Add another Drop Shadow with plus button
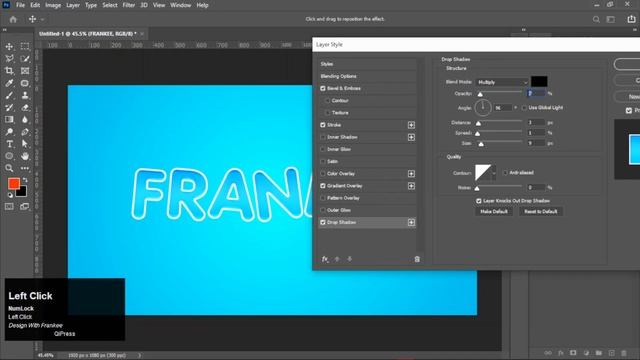 pyautogui.click(x=411, y=222)
